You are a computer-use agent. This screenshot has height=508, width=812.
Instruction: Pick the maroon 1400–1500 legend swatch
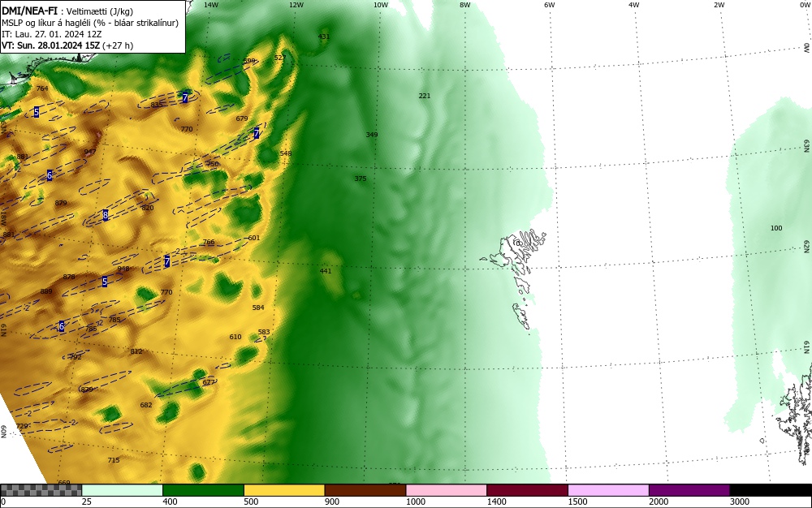pyautogui.click(x=527, y=490)
